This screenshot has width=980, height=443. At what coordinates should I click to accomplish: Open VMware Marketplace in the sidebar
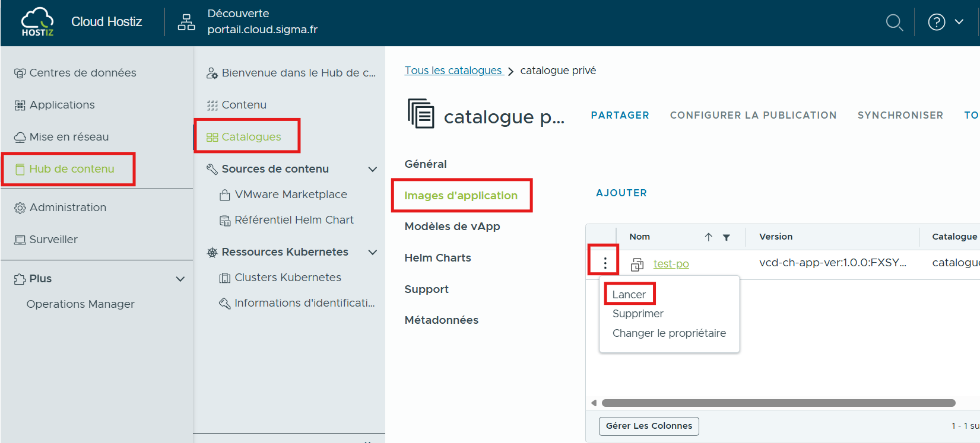click(290, 195)
